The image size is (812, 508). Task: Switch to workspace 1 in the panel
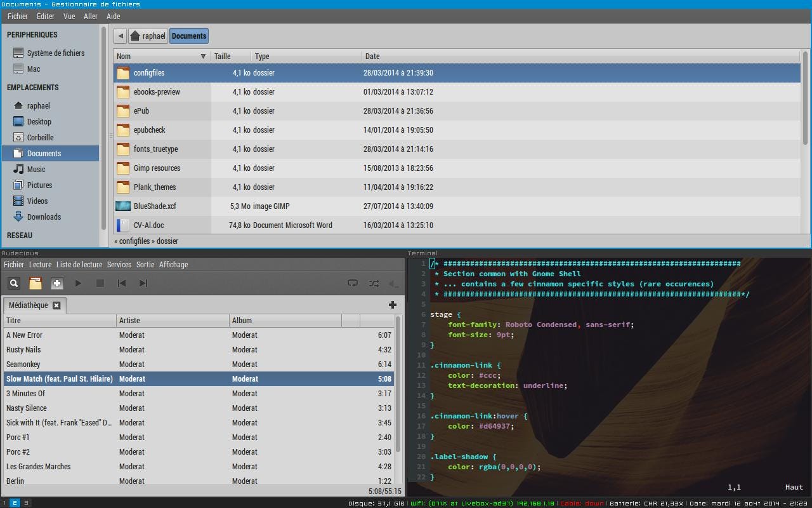(x=4, y=503)
